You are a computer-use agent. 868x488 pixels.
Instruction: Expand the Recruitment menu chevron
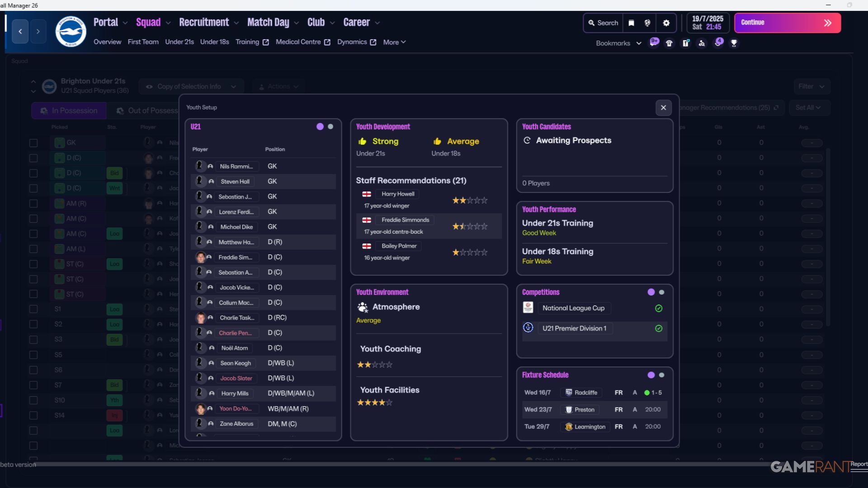(x=236, y=23)
